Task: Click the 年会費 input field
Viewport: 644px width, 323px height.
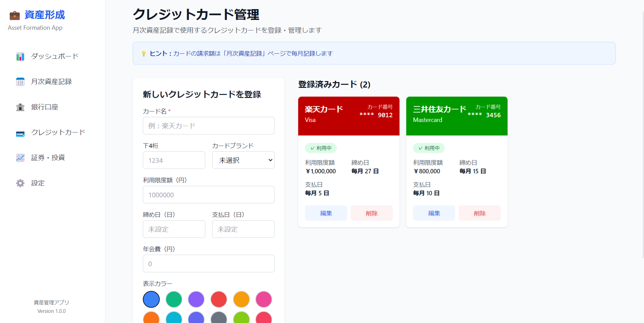Action: 208,264
